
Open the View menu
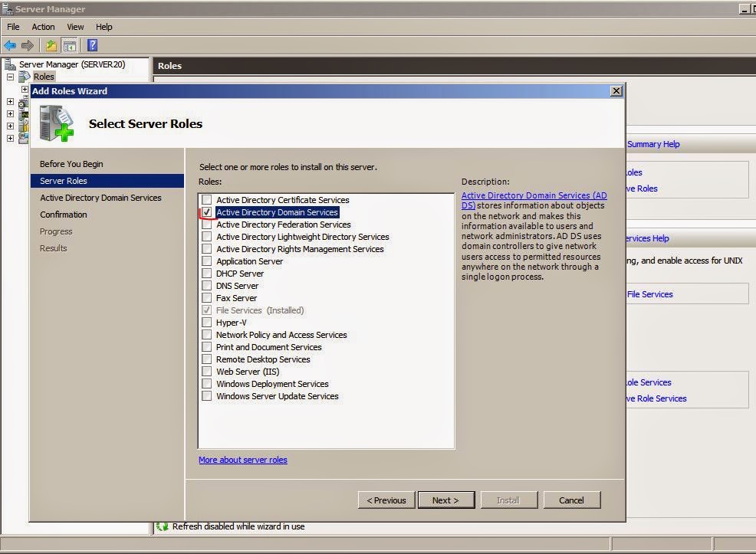75,27
